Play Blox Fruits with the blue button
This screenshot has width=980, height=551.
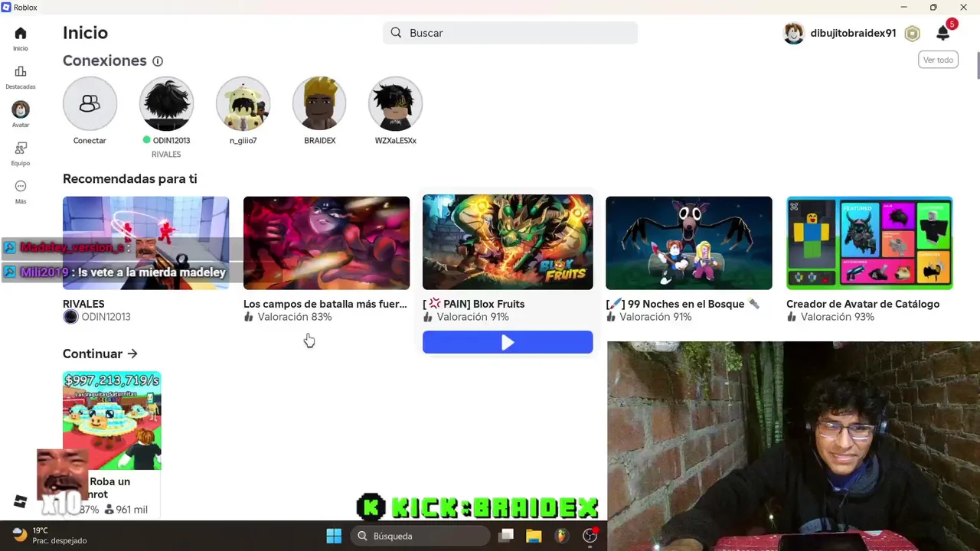click(508, 342)
